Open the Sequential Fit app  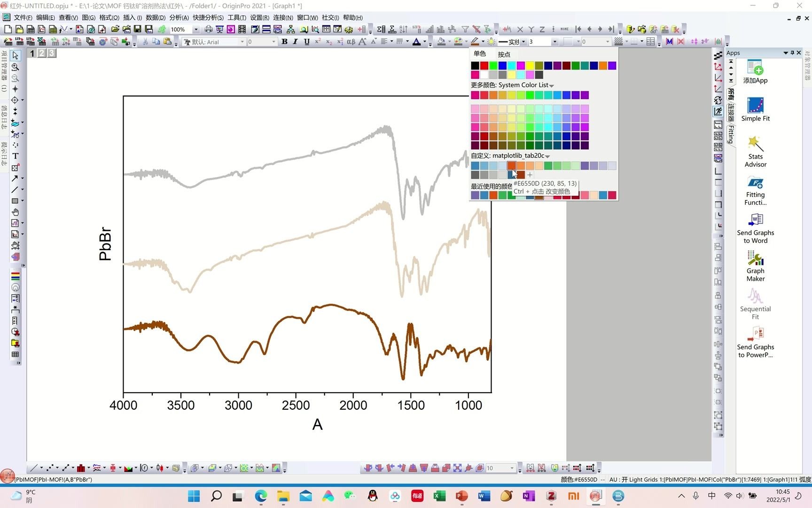coord(755,304)
